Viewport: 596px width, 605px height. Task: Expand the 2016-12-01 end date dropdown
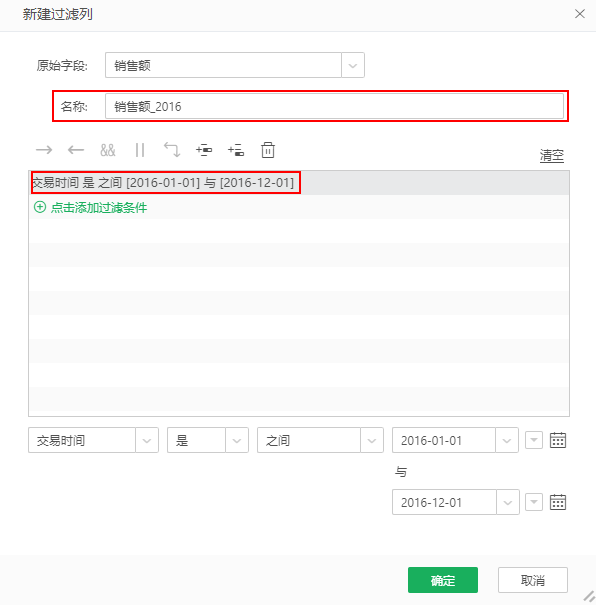(x=508, y=502)
